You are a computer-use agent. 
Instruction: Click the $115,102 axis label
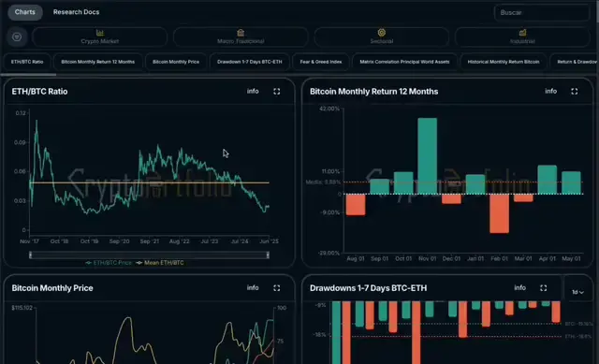pyautogui.click(x=22, y=308)
